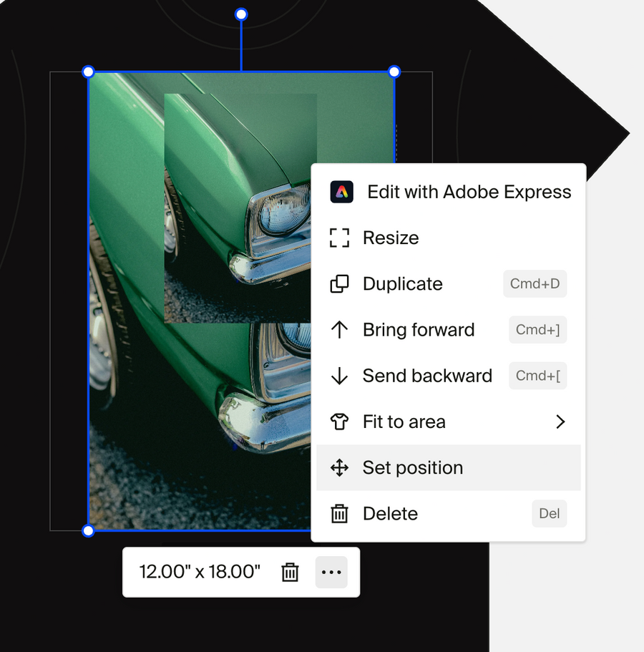Click the 12.00" x 18.00" size label
The width and height of the screenshot is (644, 652).
[198, 572]
